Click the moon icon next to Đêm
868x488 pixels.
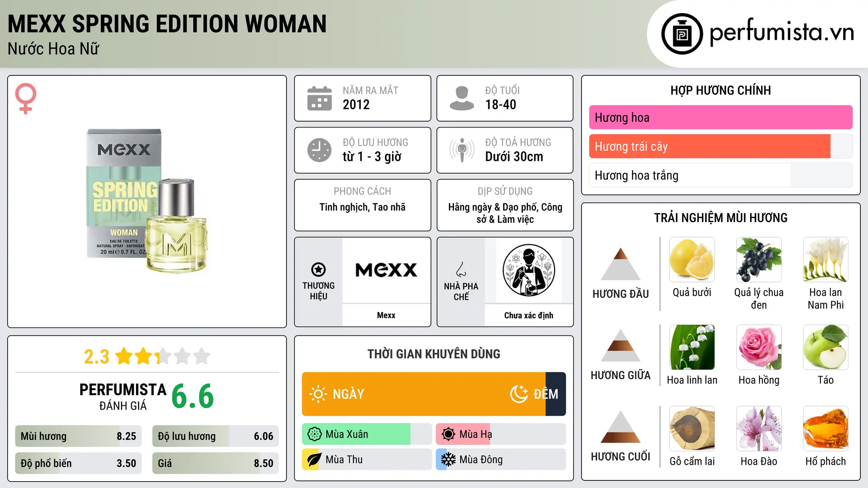coord(519,394)
